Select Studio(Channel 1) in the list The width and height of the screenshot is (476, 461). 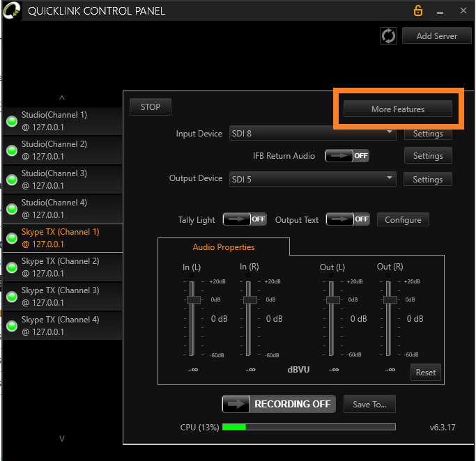[62, 121]
